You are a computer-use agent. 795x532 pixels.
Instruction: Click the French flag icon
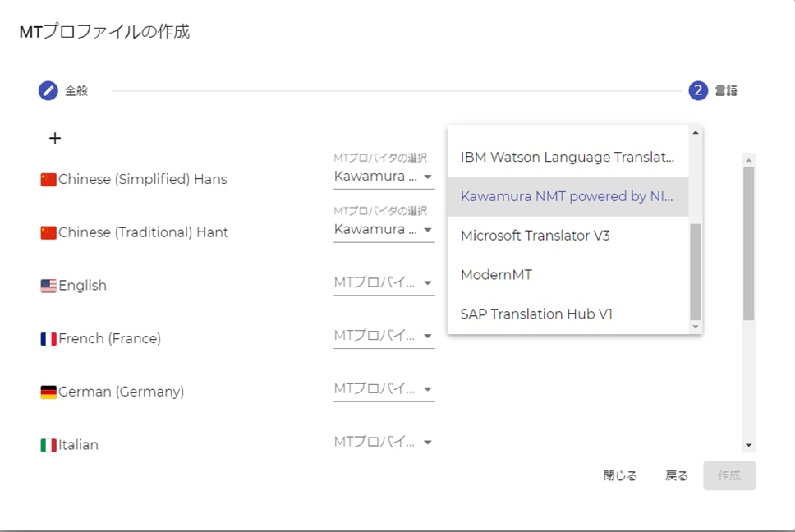pos(48,339)
